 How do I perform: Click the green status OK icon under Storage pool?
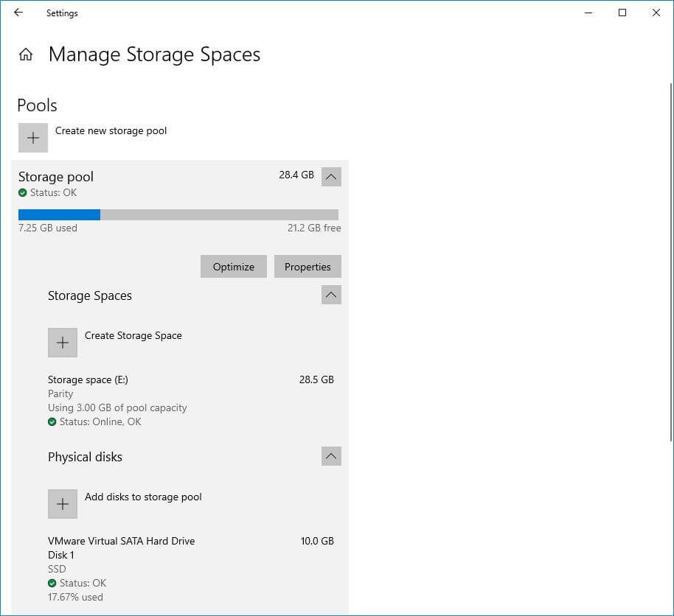click(21, 192)
